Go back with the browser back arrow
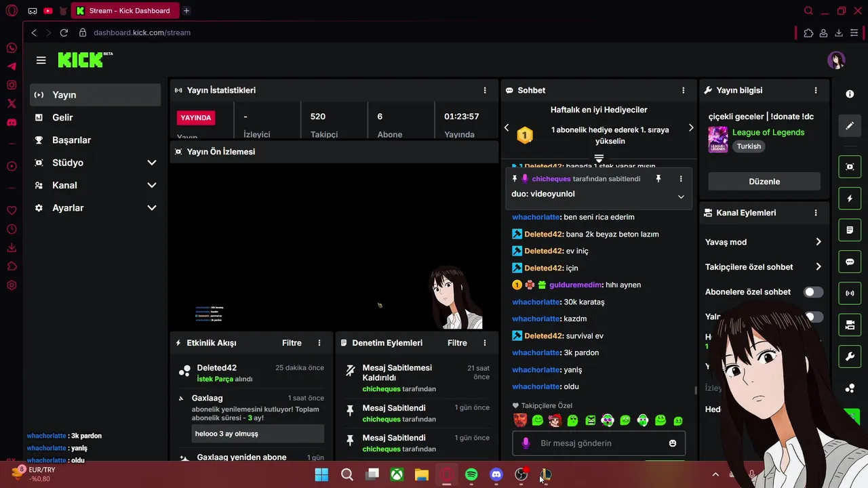The width and height of the screenshot is (868, 488). [34, 33]
